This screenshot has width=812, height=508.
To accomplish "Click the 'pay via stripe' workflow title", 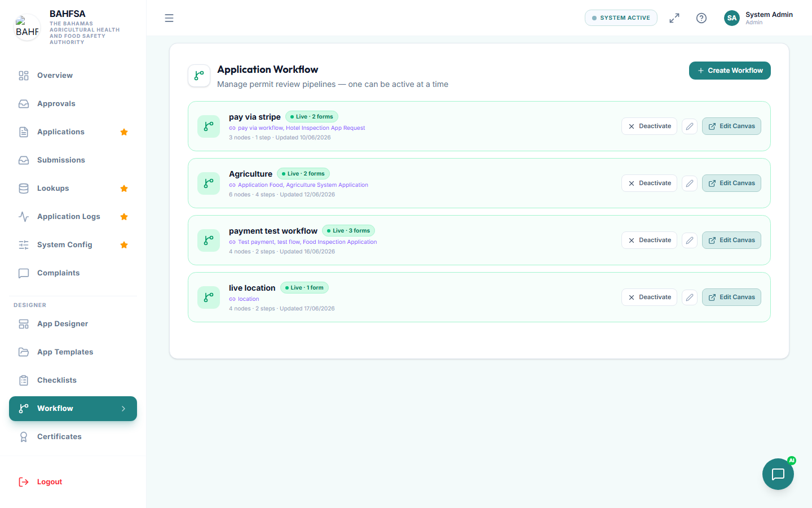I will pos(255,117).
